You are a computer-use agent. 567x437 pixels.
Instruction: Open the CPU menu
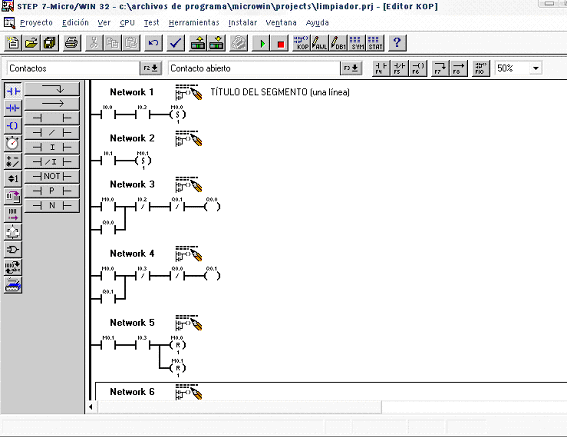pos(127,23)
